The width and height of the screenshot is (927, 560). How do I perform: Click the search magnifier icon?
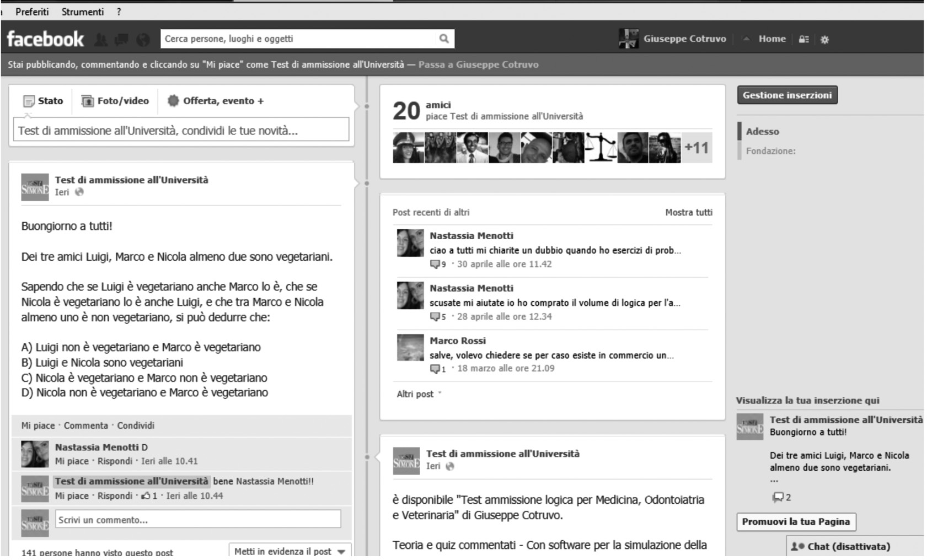(444, 39)
